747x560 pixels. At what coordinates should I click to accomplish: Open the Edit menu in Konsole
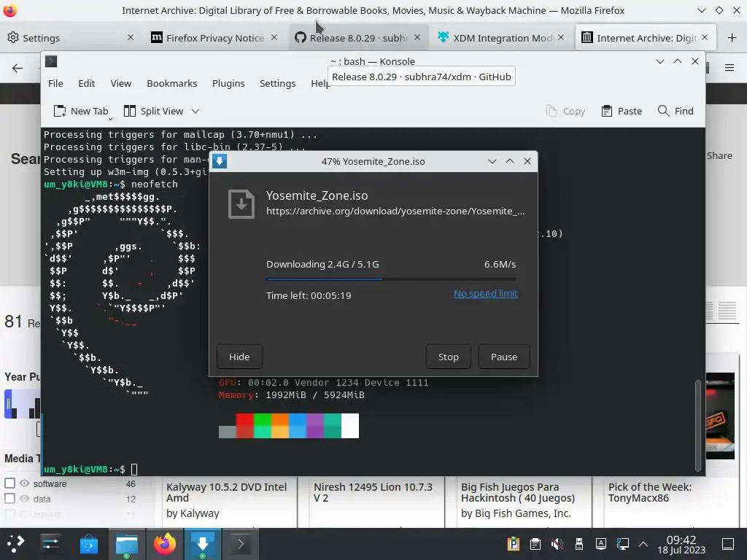click(x=86, y=83)
